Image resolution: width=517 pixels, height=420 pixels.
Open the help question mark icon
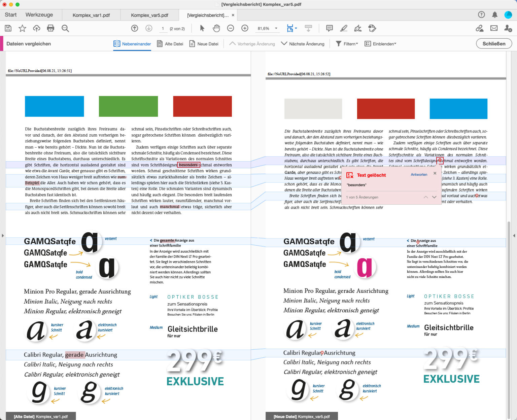click(x=481, y=15)
